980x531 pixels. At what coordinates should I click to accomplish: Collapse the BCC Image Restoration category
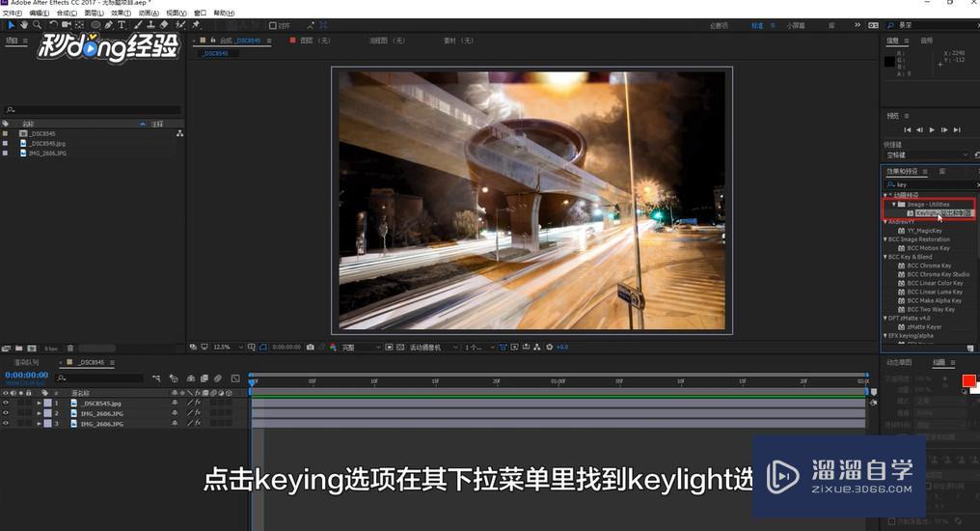pyautogui.click(x=885, y=238)
